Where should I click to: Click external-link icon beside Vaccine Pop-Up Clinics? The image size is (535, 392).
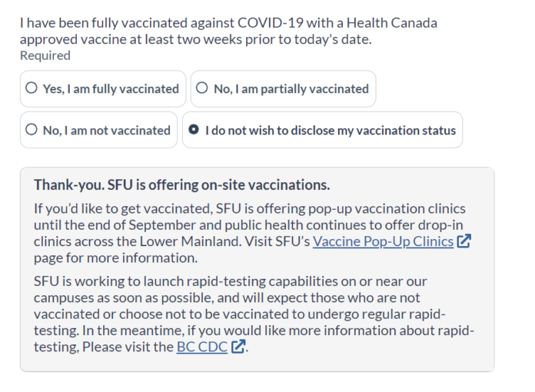pos(464,241)
